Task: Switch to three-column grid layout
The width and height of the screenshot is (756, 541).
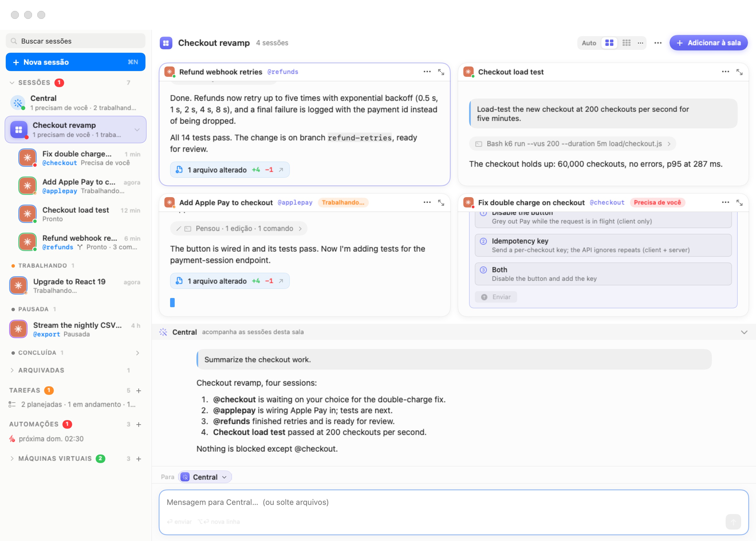Action: click(x=627, y=43)
